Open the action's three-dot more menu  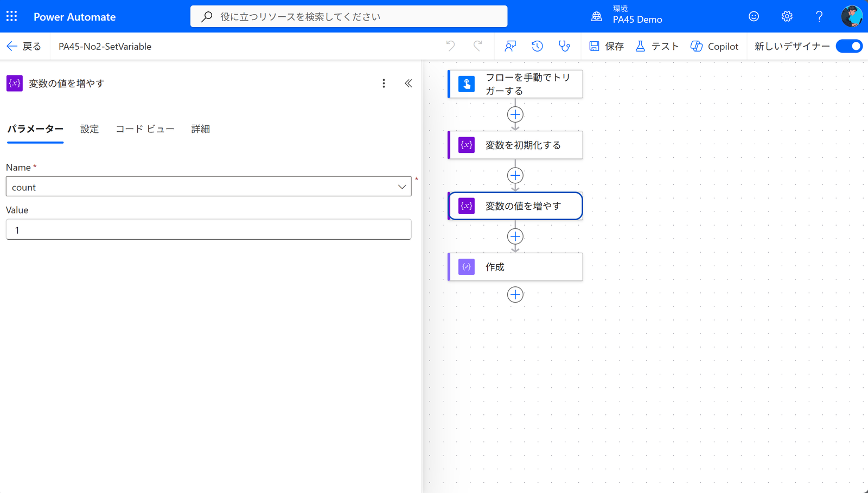coord(384,83)
